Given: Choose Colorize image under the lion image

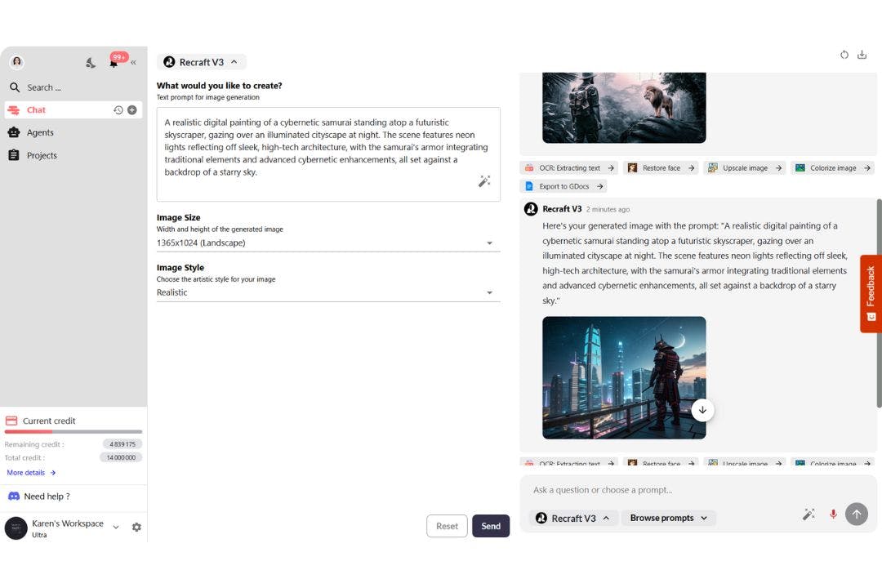Looking at the screenshot, I should coord(832,167).
